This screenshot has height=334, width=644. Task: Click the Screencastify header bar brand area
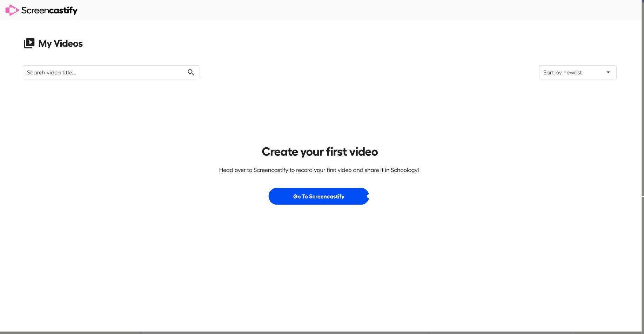(x=41, y=10)
